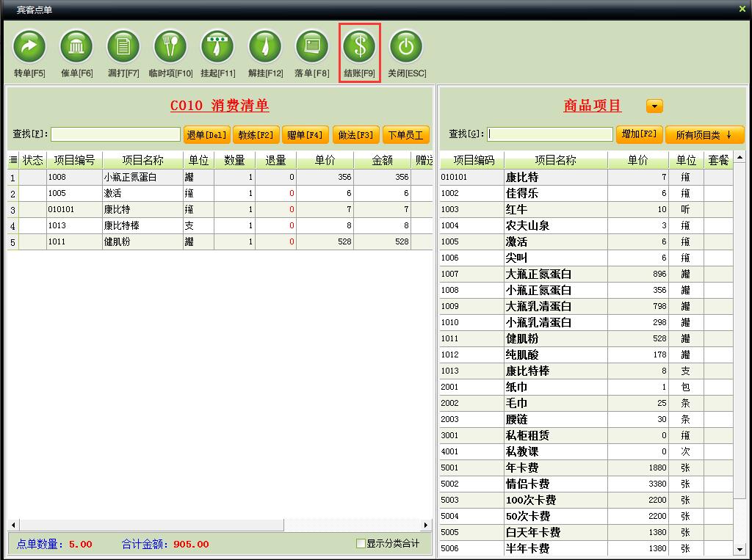The width and height of the screenshot is (752, 560).
Task: Click the 催单[F6] rush order icon
Action: (76, 46)
